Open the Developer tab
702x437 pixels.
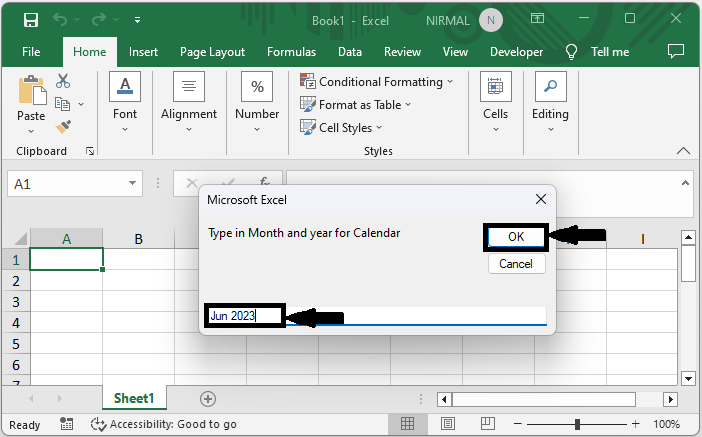(516, 52)
